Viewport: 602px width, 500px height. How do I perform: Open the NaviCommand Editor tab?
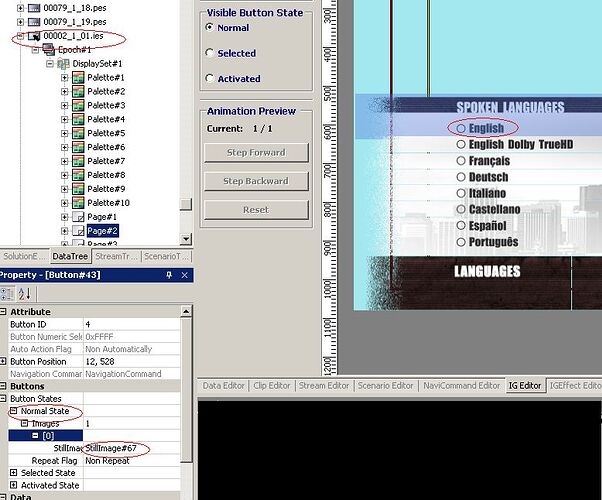coord(461,386)
